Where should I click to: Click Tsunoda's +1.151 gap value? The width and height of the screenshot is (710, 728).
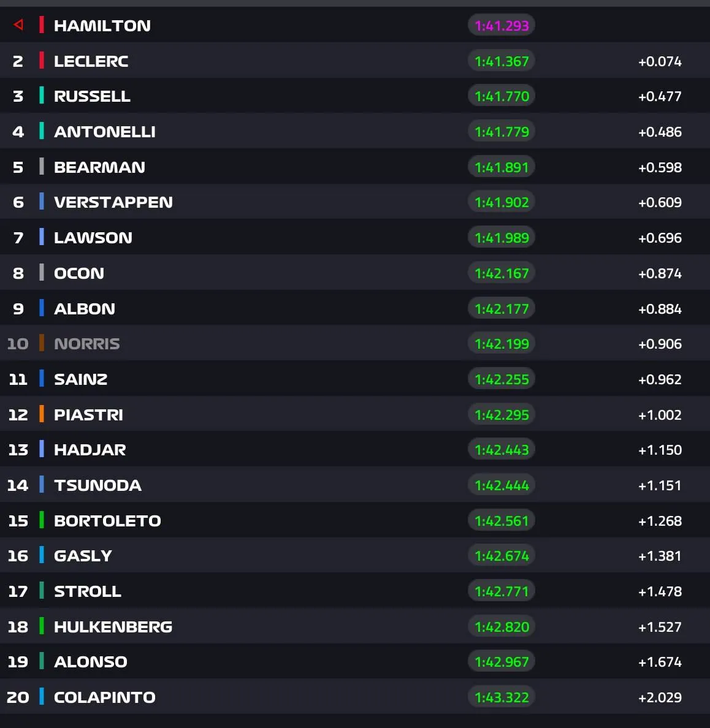[x=660, y=486]
